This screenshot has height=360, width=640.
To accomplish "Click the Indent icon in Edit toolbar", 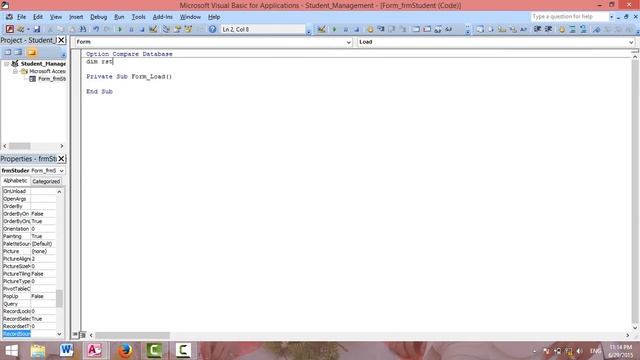I will pyautogui.click(x=538, y=29).
